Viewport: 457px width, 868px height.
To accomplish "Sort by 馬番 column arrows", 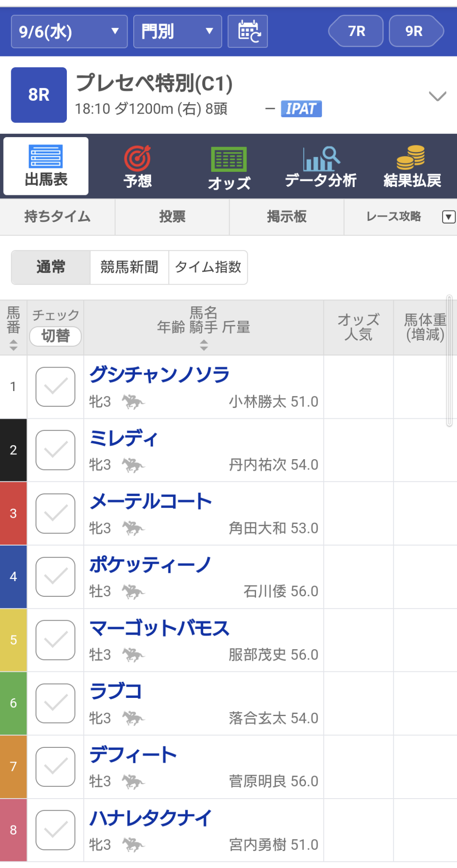I will 13,345.
